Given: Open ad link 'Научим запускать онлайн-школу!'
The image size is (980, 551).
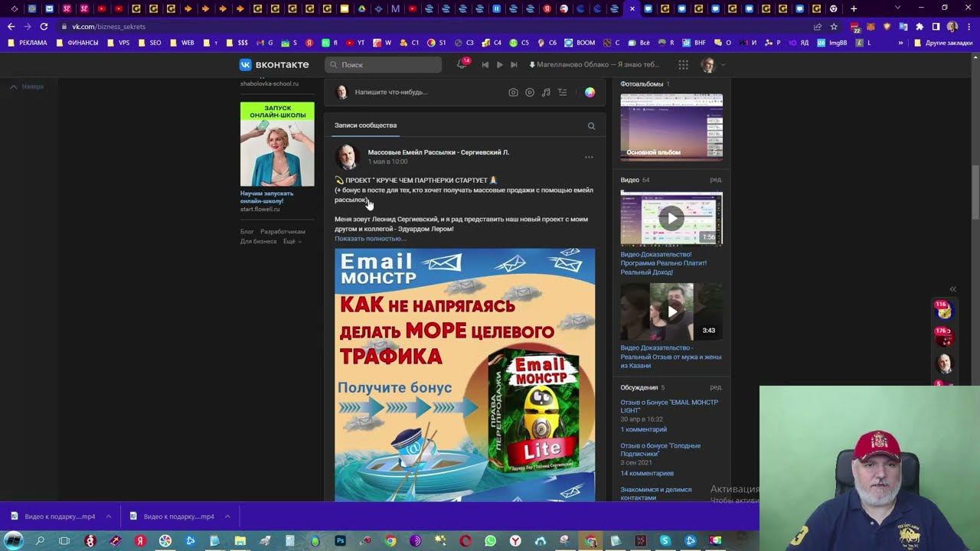Looking at the screenshot, I should 267,197.
